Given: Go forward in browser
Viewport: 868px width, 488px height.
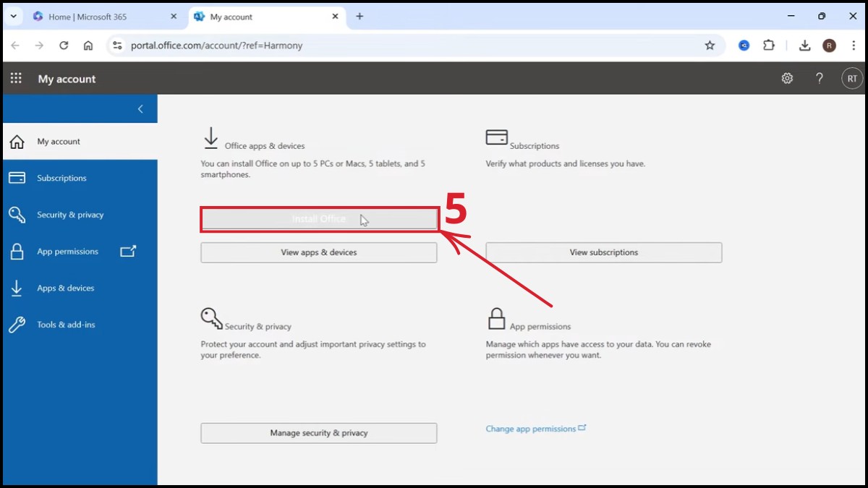Looking at the screenshot, I should coord(40,46).
